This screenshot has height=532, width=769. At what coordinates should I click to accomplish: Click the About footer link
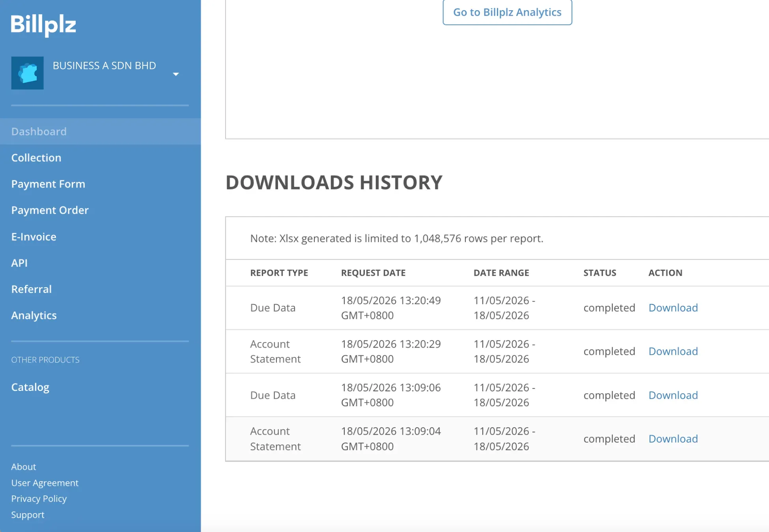click(24, 467)
